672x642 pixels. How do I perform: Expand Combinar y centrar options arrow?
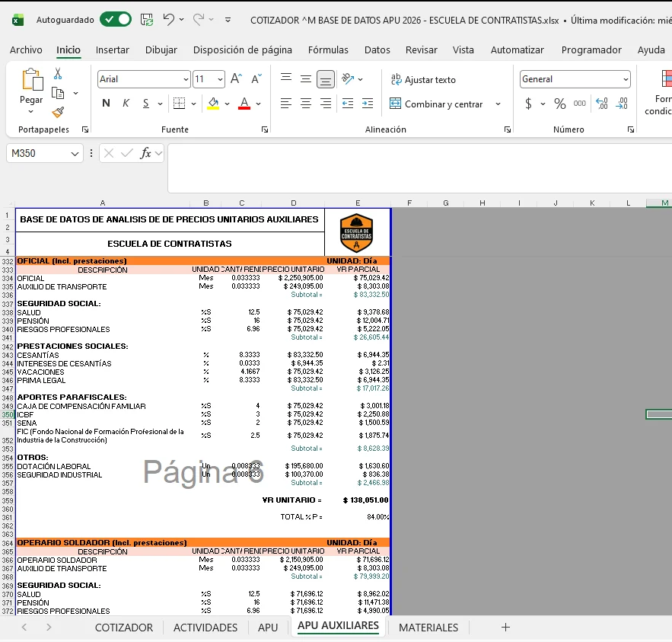498,104
